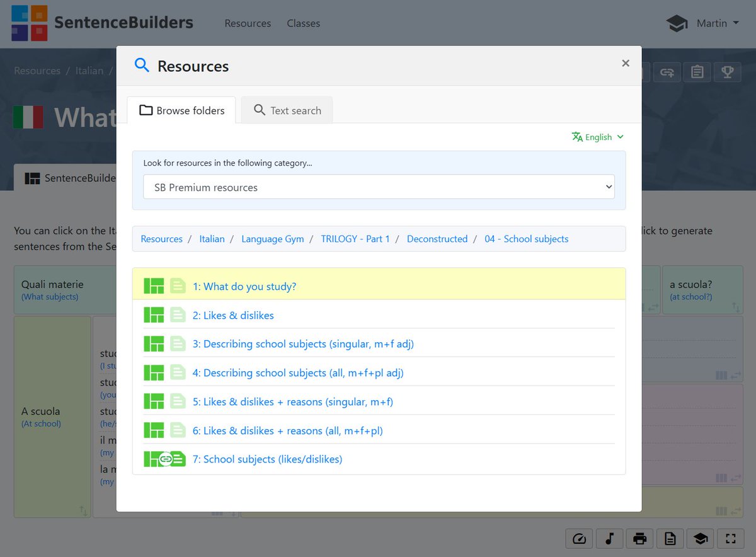Click the grid icon for row 3 singular m+f adj
This screenshot has height=557, width=756.
tap(154, 344)
